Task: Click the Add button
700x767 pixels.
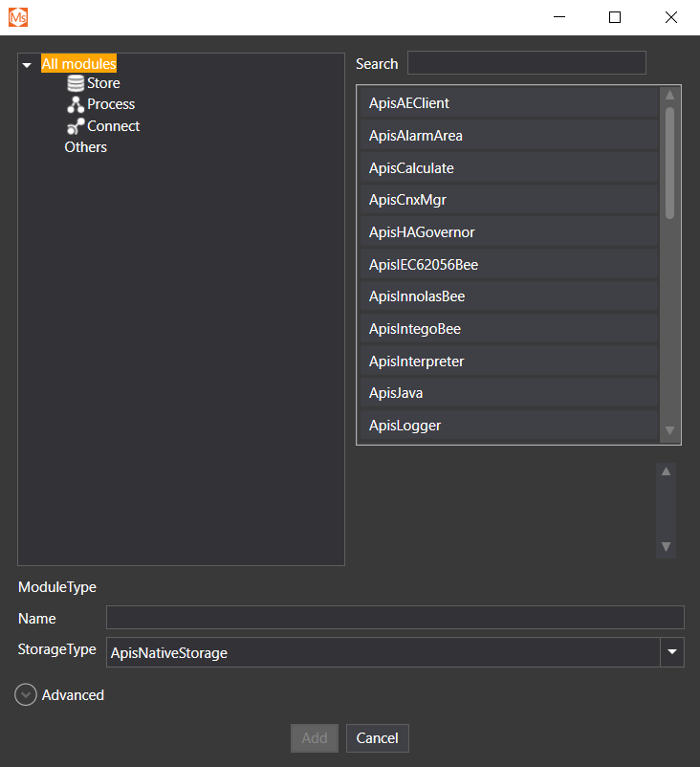Action: (x=315, y=738)
